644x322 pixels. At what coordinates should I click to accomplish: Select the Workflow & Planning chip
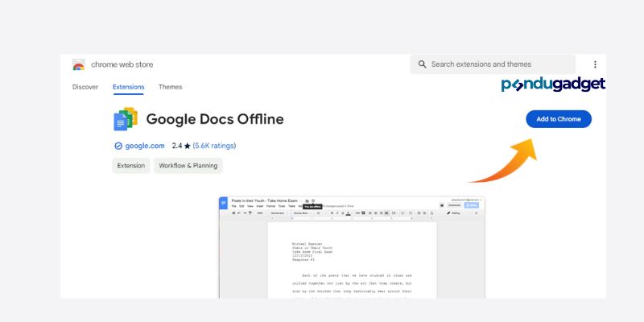click(188, 166)
